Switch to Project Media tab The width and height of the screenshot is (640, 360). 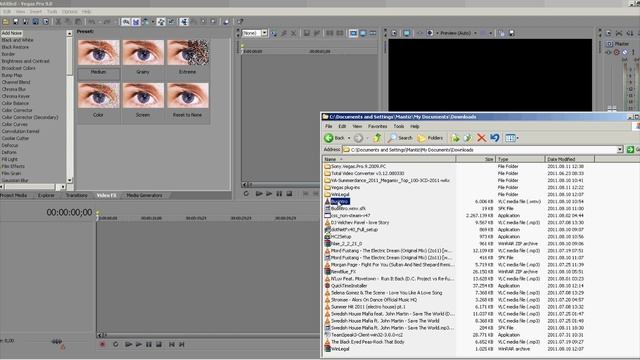(x=13, y=196)
